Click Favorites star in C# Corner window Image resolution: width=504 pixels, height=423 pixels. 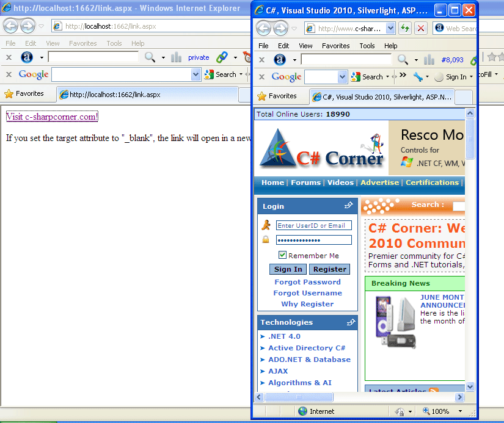click(x=262, y=96)
